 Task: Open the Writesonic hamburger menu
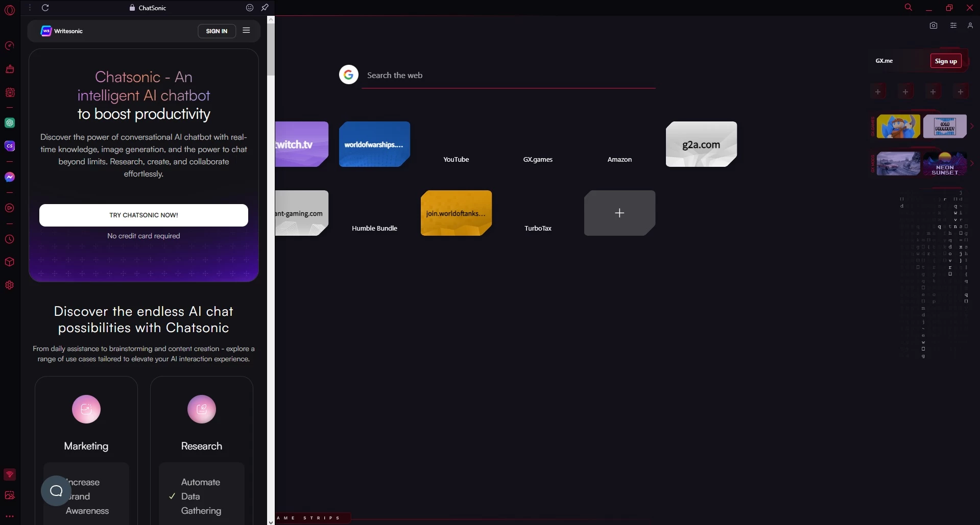pos(246,31)
